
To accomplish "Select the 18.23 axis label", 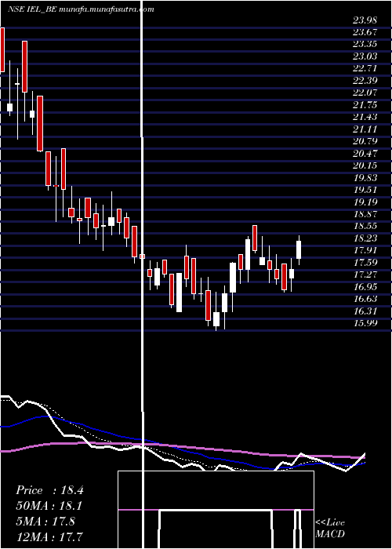I will click(365, 238).
